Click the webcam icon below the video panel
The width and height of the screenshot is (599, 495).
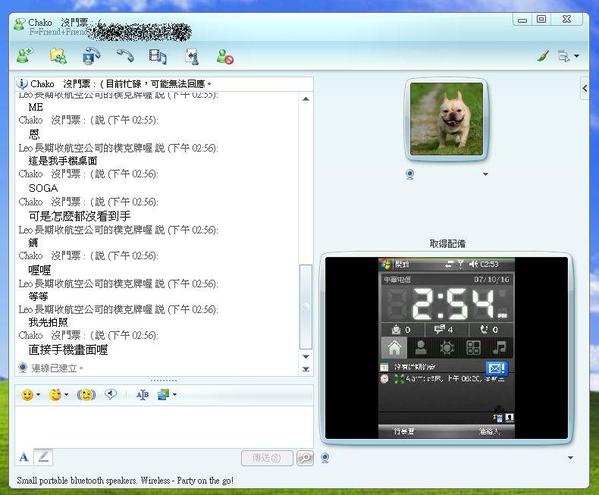(325, 458)
